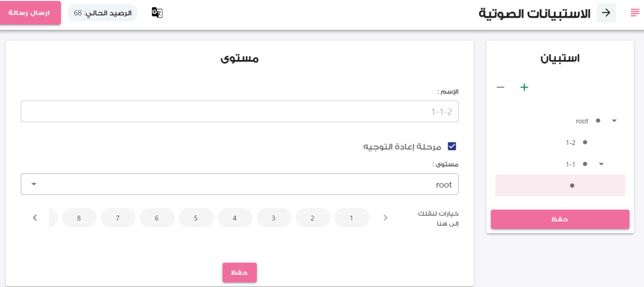This screenshot has height=287, width=644.
Task: Open the Google Translate icon
Action: (x=157, y=13)
